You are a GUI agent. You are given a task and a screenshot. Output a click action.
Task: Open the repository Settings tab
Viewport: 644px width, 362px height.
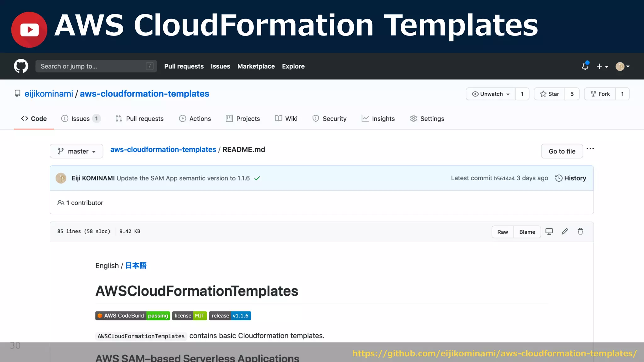[x=427, y=118]
